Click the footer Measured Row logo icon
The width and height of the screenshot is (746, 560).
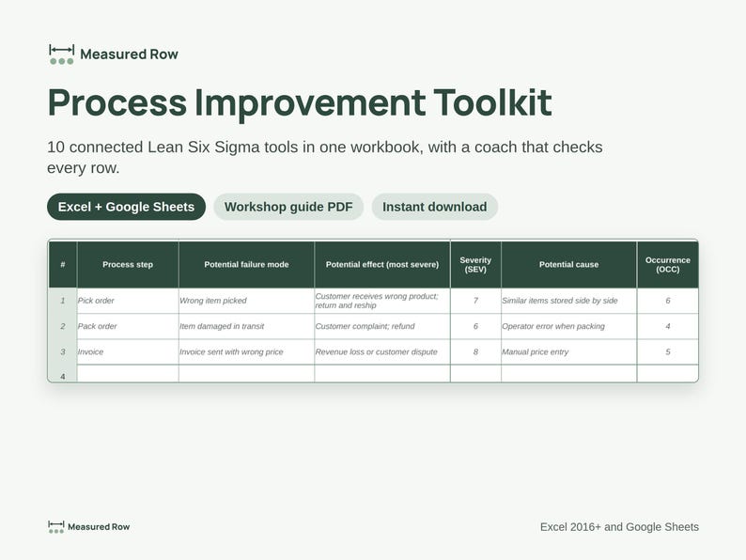point(56,527)
